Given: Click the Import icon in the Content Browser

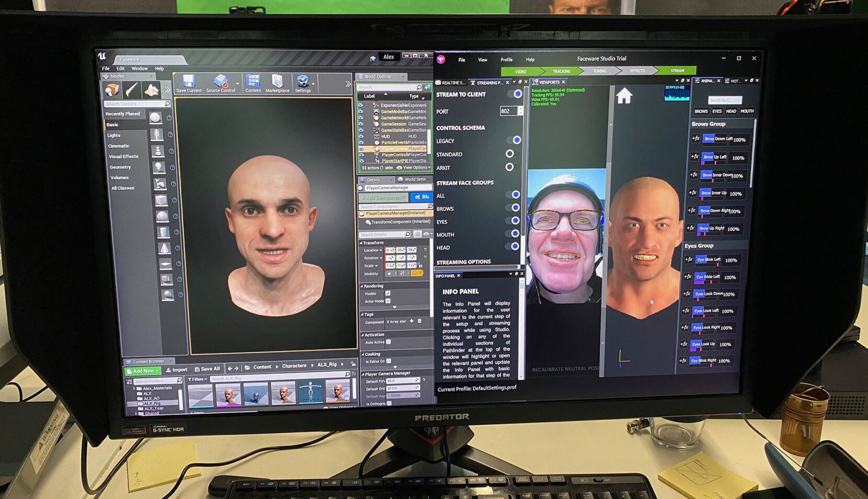Looking at the screenshot, I should (177, 369).
